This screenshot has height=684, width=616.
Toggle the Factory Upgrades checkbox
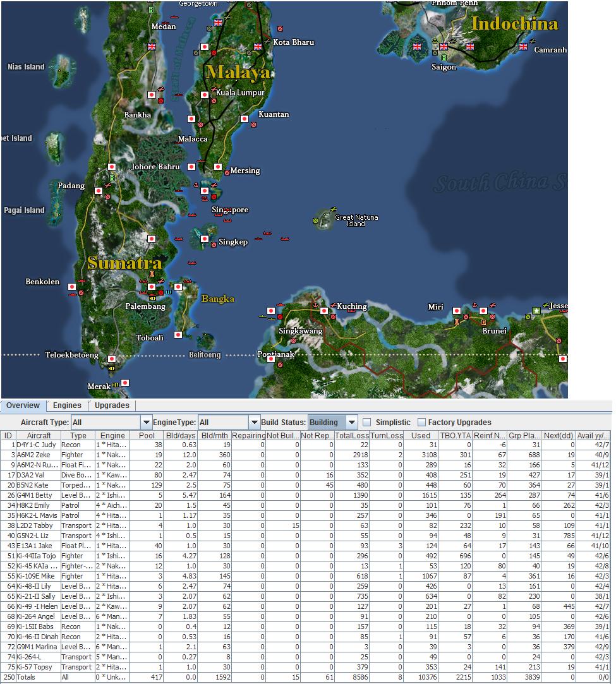[x=421, y=423]
